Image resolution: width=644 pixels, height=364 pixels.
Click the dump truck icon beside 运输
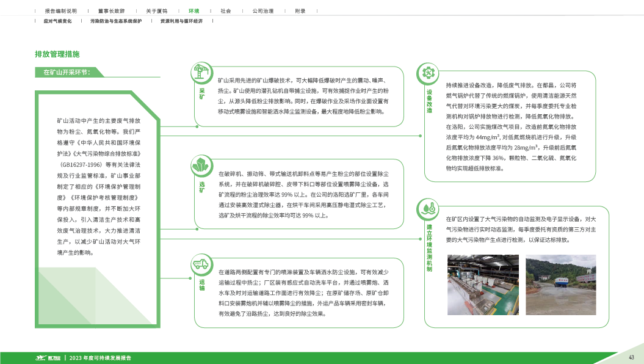pos(200,264)
